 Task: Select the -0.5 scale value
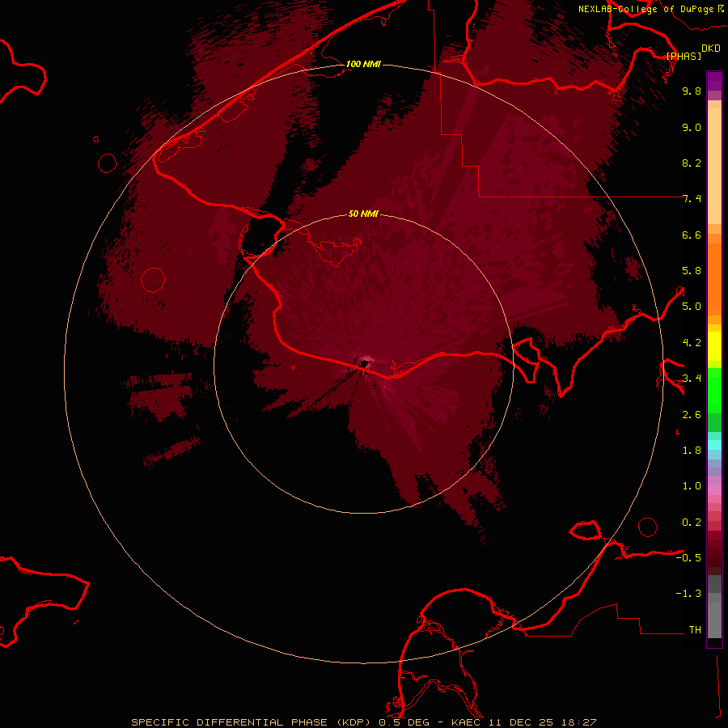(688, 558)
